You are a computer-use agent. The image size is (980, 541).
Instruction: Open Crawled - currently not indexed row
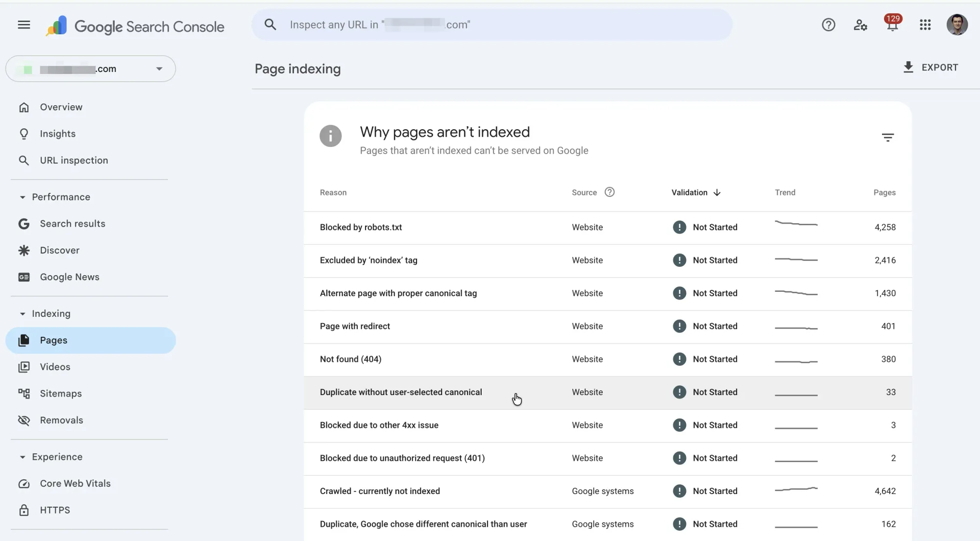coord(608,492)
